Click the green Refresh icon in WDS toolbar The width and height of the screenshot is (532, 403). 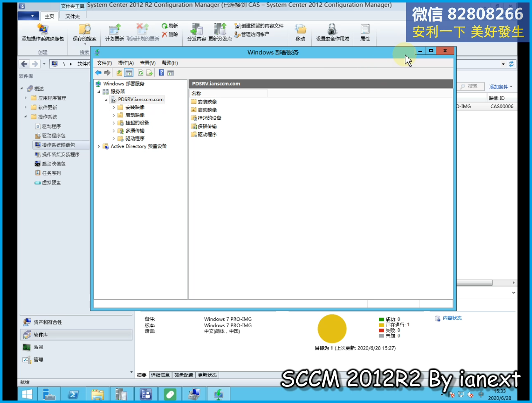coord(140,73)
